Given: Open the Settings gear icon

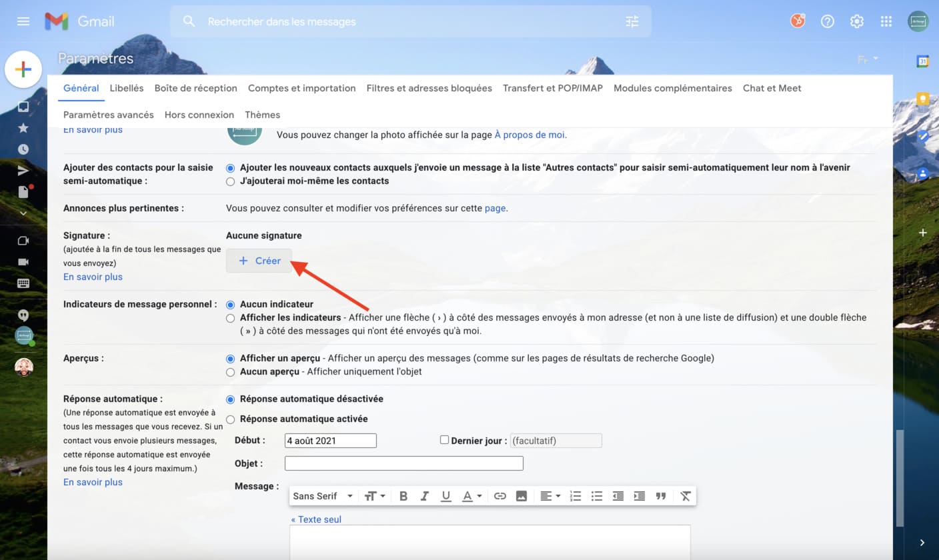Looking at the screenshot, I should pos(857,21).
